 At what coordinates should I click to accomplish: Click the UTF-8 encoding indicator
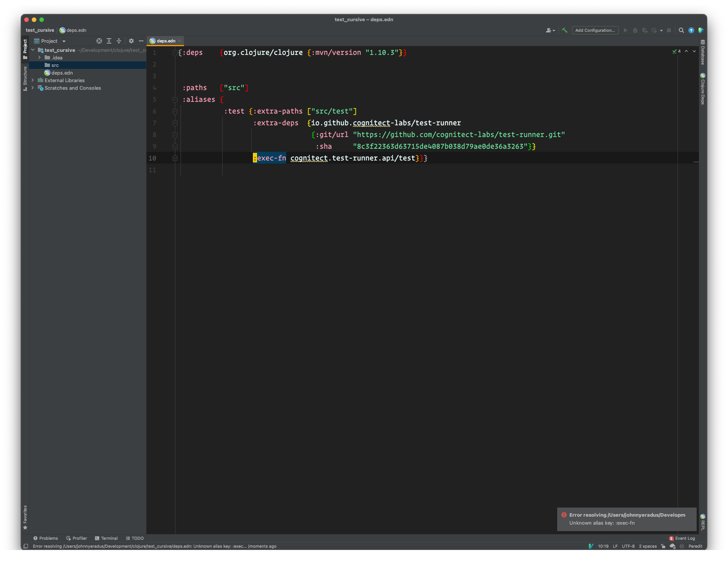point(628,546)
